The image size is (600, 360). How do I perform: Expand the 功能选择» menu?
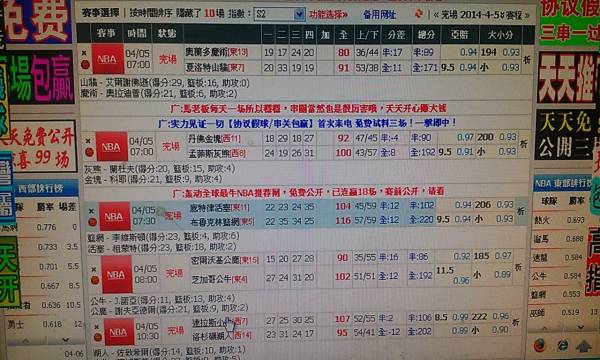click(x=328, y=15)
